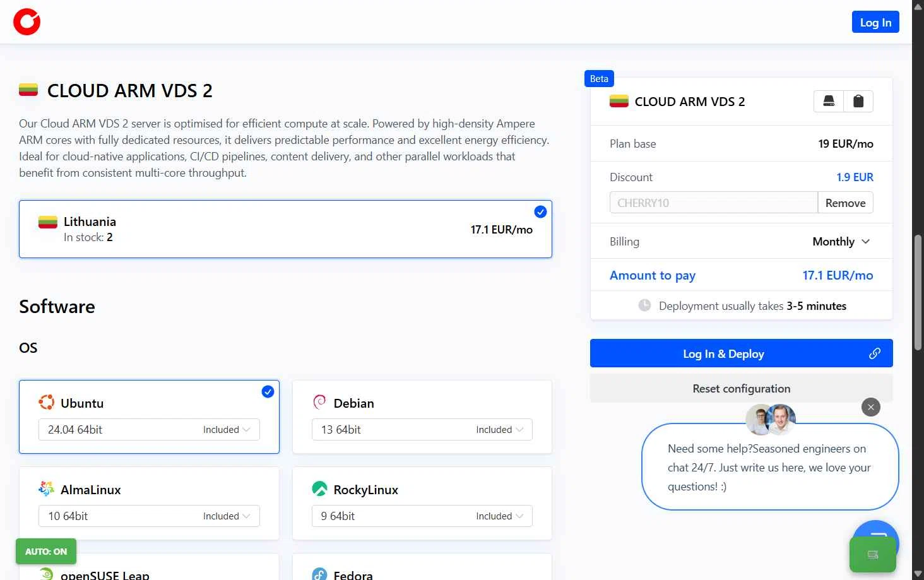The image size is (924, 580).
Task: Click the '17.1 EUR/mo' amount to pay
Action: point(838,275)
